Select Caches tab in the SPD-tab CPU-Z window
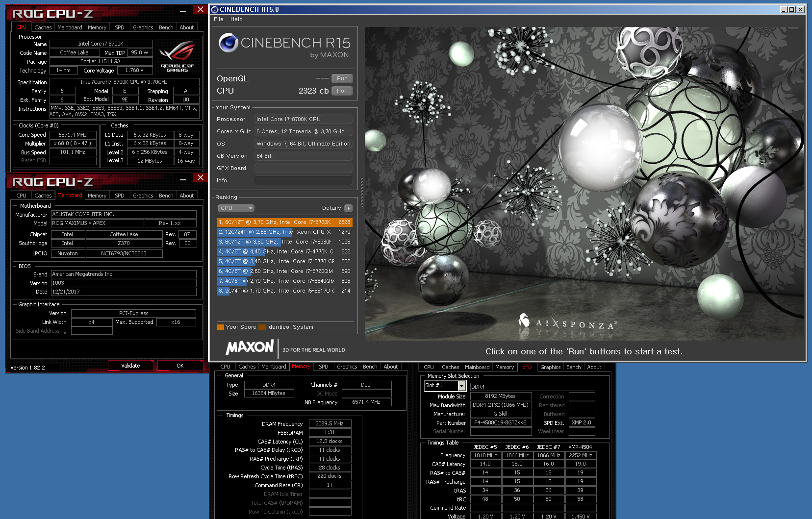The width and height of the screenshot is (812, 519). [451, 367]
